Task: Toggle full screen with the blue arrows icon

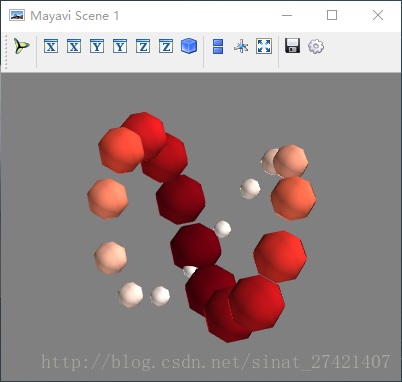Action: [264, 46]
